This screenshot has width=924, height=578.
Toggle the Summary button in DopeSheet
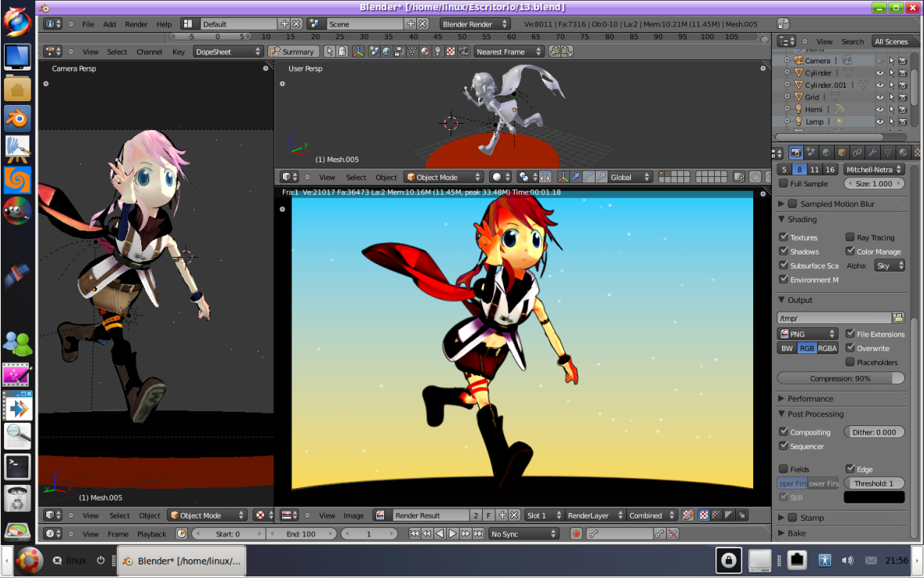click(x=293, y=51)
